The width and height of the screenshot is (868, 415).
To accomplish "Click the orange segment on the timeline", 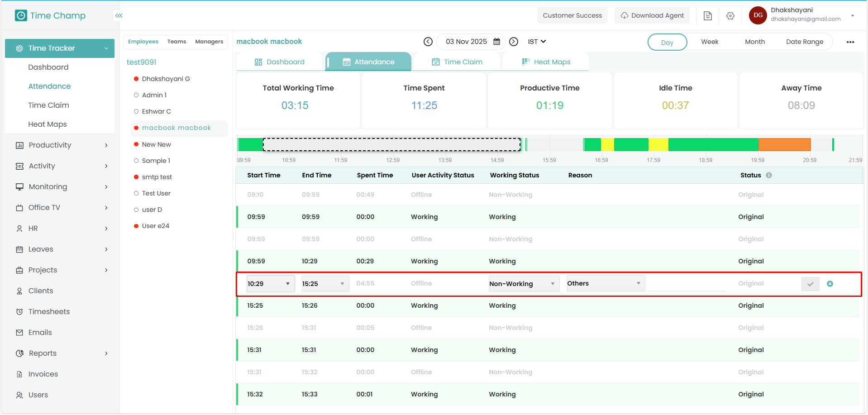I will tap(784, 144).
